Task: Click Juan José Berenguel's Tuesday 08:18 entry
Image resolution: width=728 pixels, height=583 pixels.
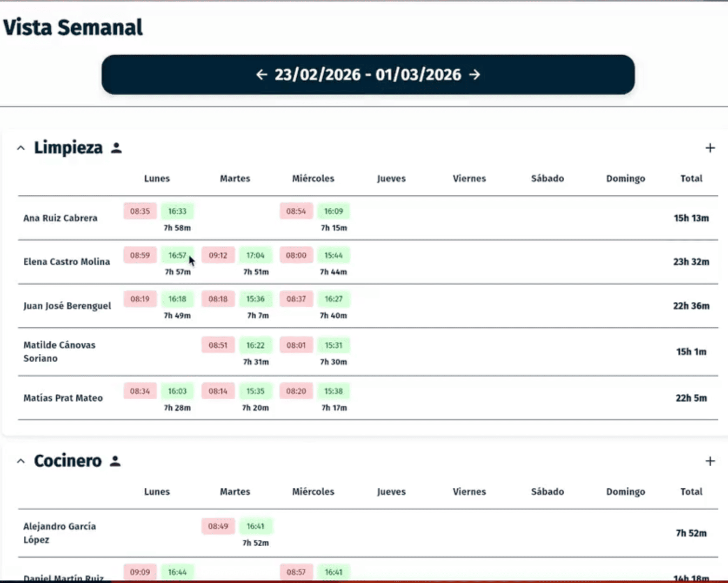Action: pos(218,299)
